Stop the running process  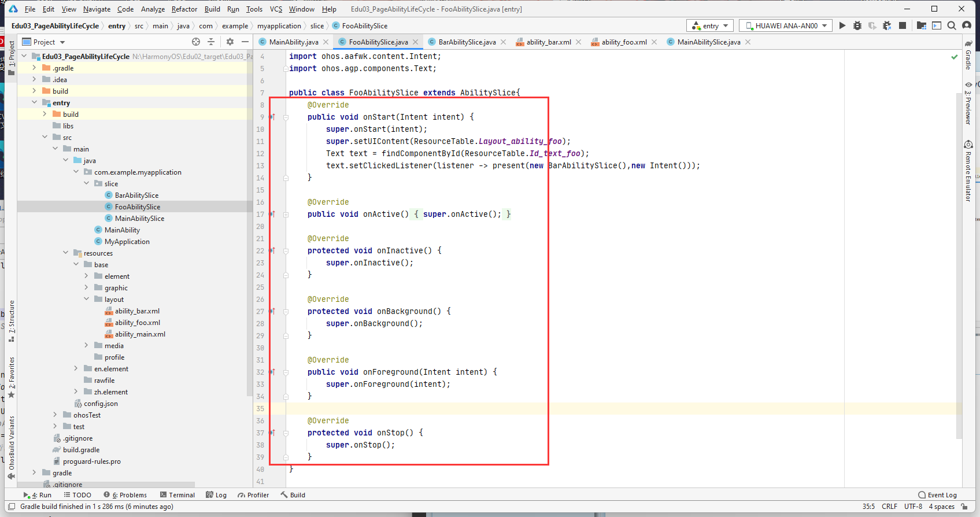[x=902, y=25]
